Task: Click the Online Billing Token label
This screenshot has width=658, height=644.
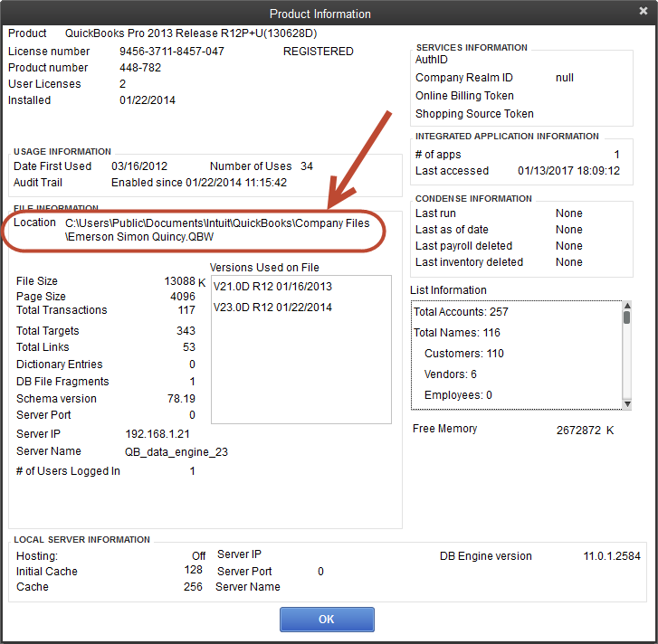Action: click(464, 96)
